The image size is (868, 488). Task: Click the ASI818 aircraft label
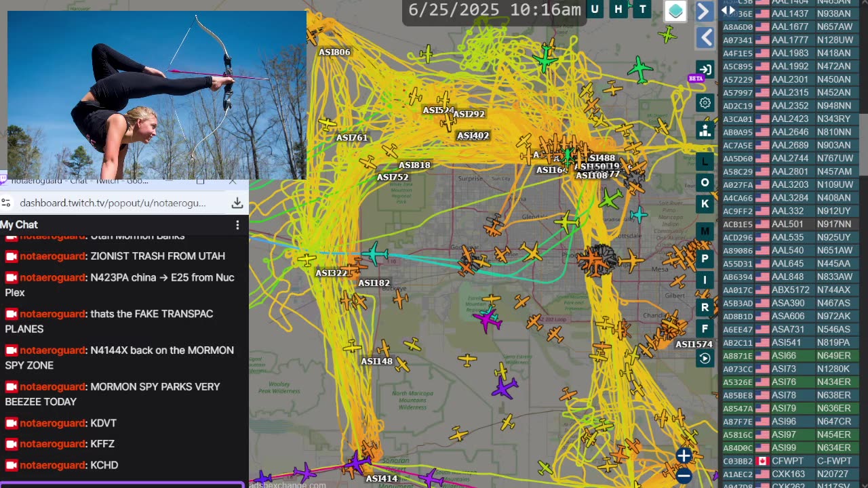point(414,165)
